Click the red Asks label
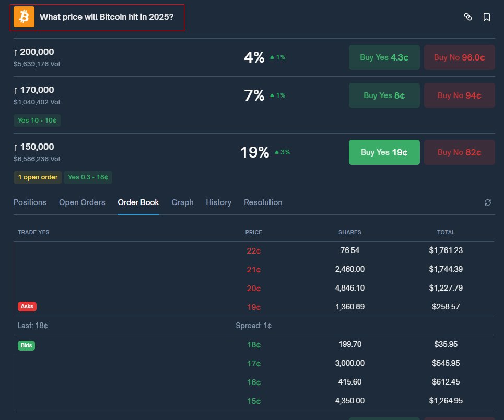The width and height of the screenshot is (504, 420). click(x=27, y=306)
